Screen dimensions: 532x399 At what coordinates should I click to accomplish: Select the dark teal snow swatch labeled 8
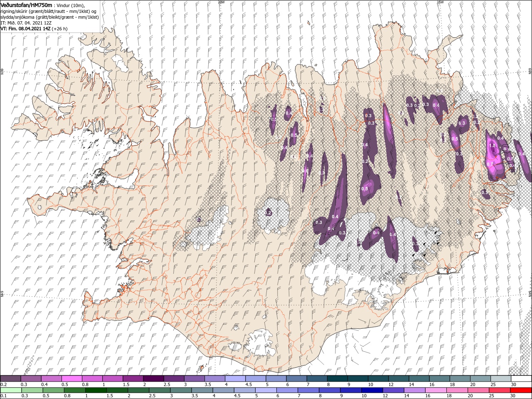[337, 379]
